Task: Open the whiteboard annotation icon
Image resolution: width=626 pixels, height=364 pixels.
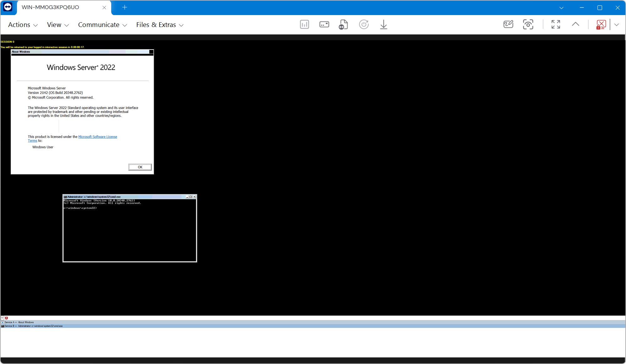Action: pos(508,24)
